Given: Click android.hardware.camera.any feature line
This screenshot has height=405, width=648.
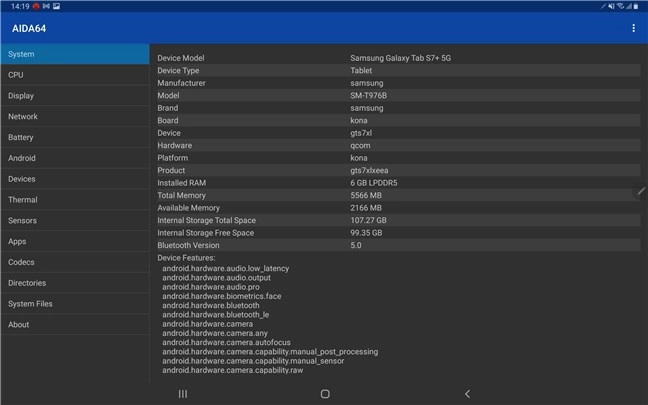Looking at the screenshot, I should 214,333.
